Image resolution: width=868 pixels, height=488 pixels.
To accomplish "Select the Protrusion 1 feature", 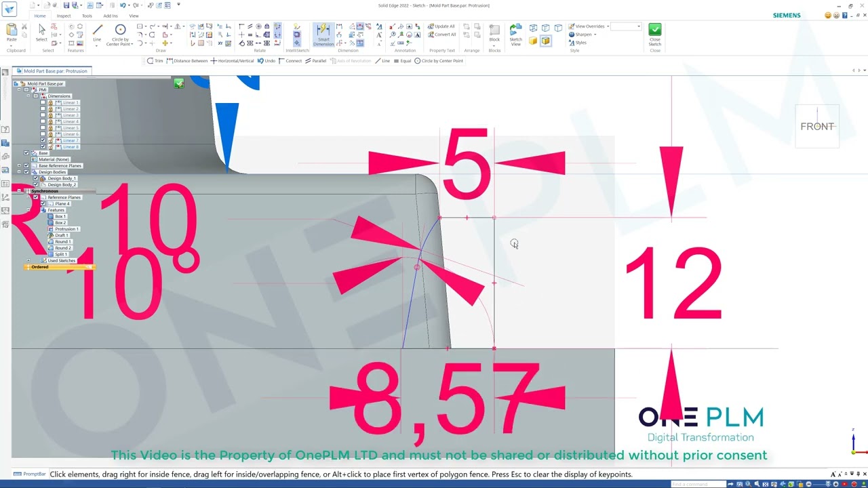I will click(63, 229).
